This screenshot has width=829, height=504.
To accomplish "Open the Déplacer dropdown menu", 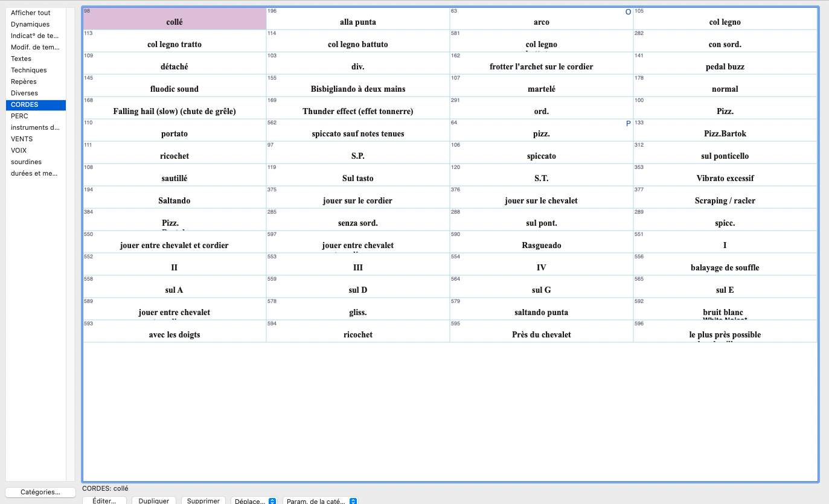I will tap(254, 500).
